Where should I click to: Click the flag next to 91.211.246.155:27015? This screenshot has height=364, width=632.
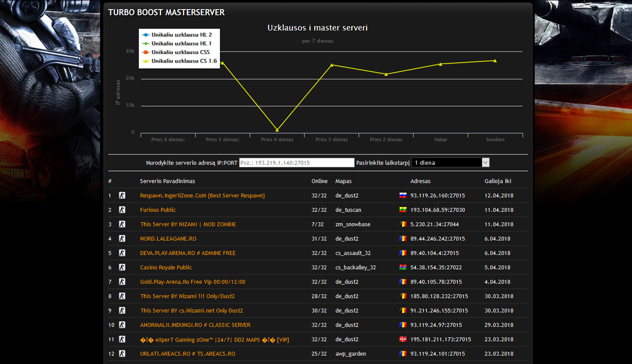[403, 310]
